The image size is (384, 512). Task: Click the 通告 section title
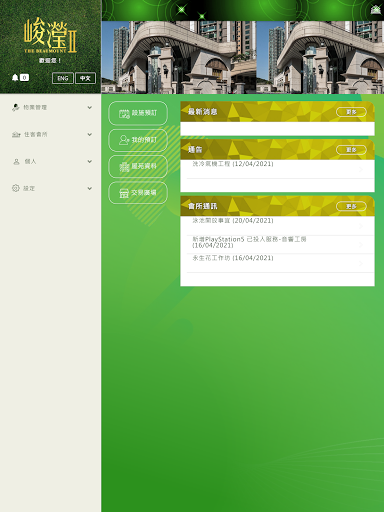pos(195,150)
